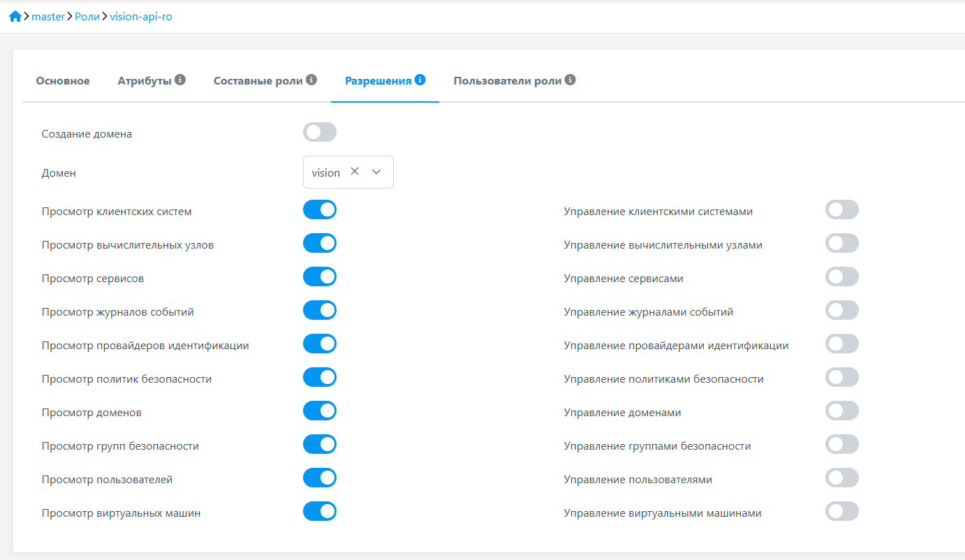
Task: Enable Управление пользователями toggle
Action: tap(841, 478)
